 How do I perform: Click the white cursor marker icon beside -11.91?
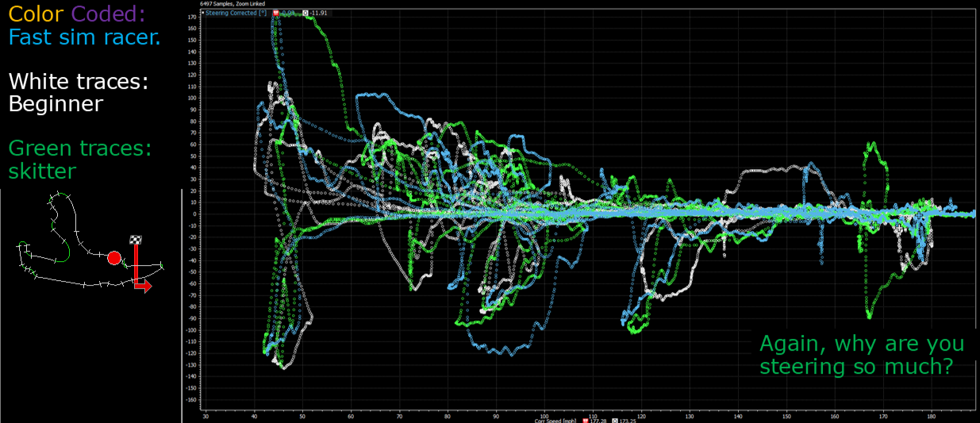click(x=306, y=13)
